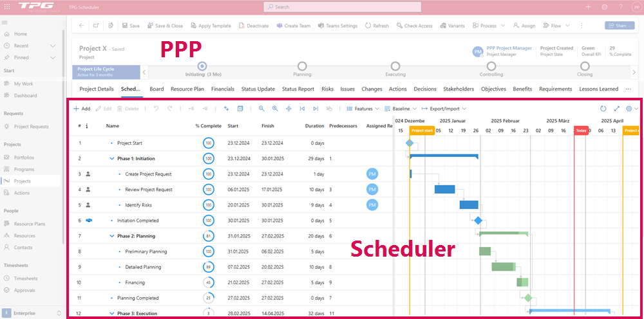
Task: Click the zoom in magnifier icon
Action: (275, 109)
